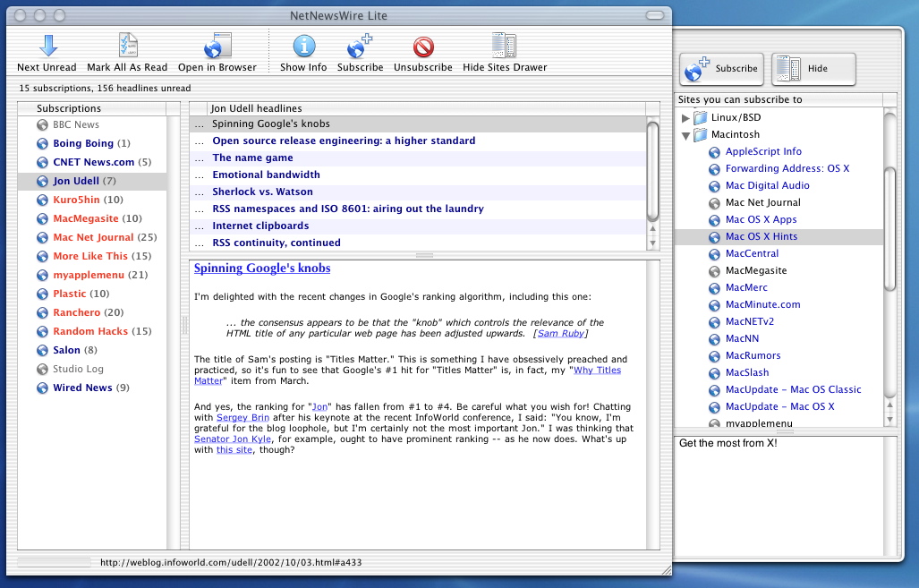Click the globe icon beside Mac Digital Audio

pos(714,186)
